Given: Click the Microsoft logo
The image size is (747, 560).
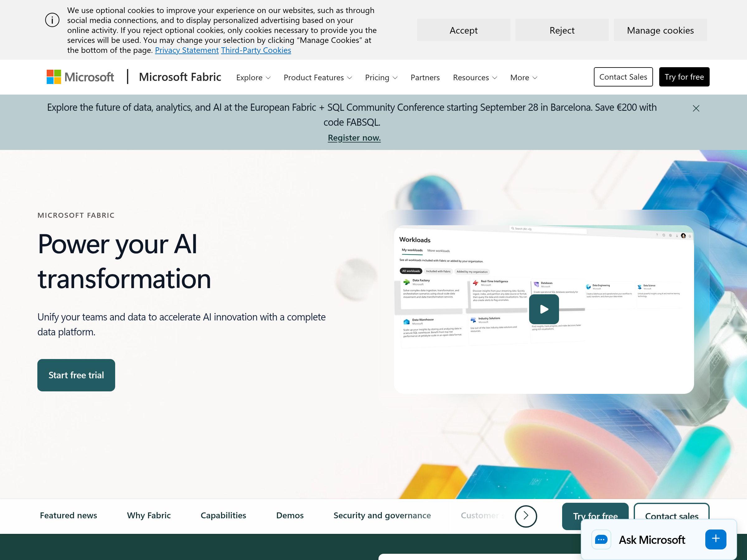Looking at the screenshot, I should coord(80,77).
